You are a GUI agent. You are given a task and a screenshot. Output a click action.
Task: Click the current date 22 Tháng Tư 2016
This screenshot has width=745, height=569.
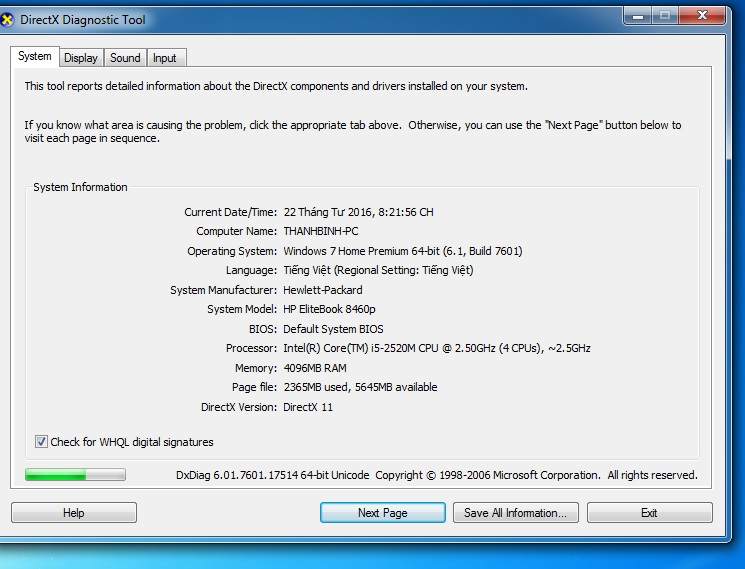(358, 212)
